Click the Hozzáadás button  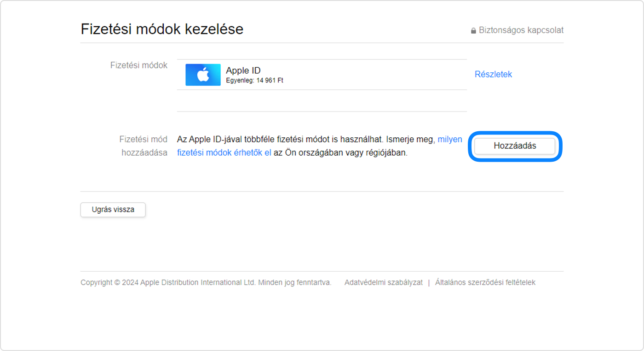tap(515, 146)
